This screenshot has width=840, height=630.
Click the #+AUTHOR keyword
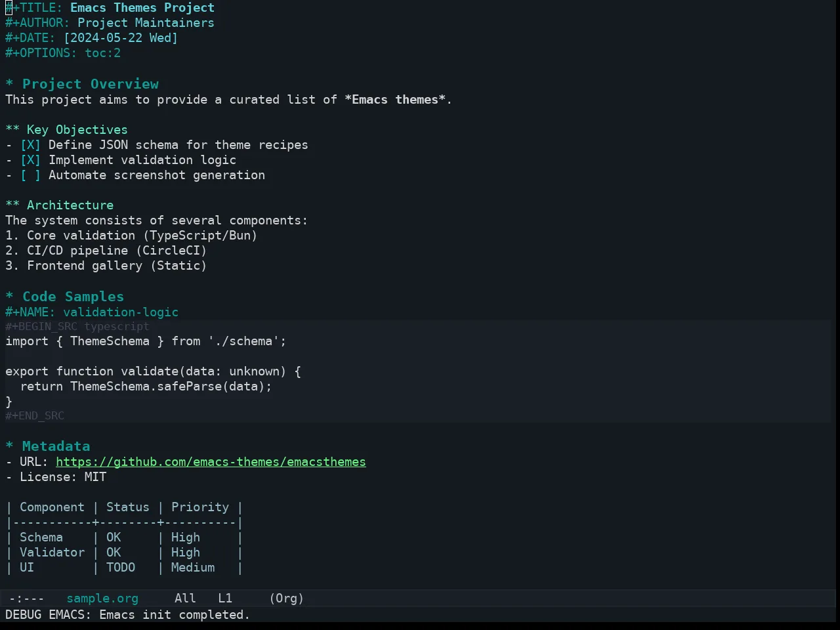pyautogui.click(x=37, y=23)
